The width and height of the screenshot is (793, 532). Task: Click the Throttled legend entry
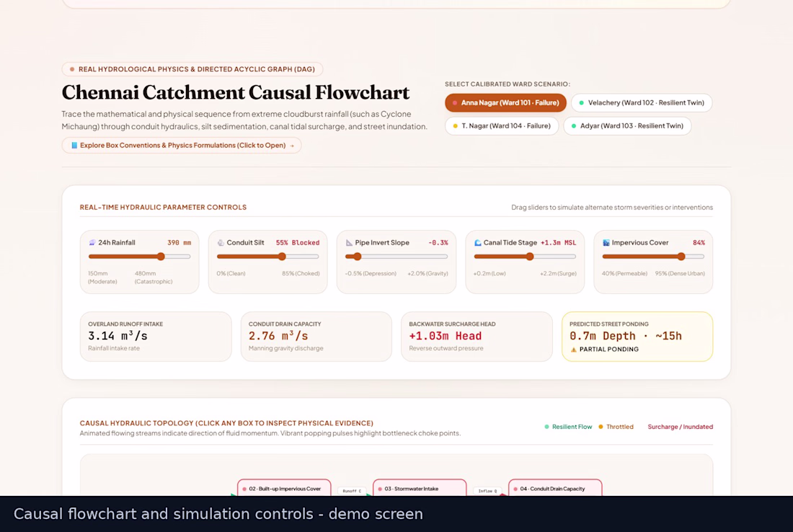pyautogui.click(x=616, y=427)
